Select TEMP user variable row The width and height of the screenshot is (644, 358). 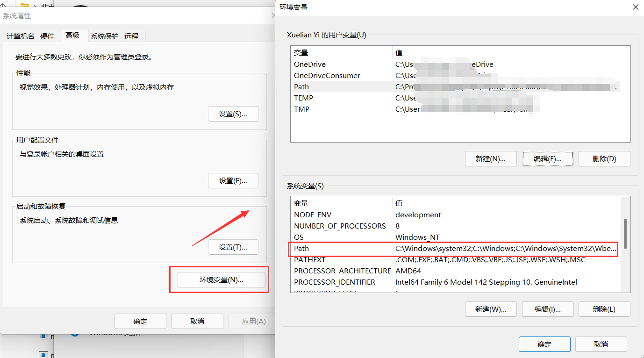tap(455, 98)
